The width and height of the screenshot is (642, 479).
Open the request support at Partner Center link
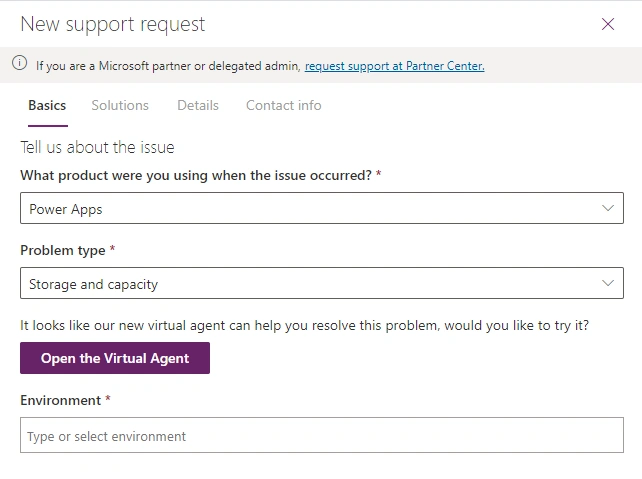394,66
